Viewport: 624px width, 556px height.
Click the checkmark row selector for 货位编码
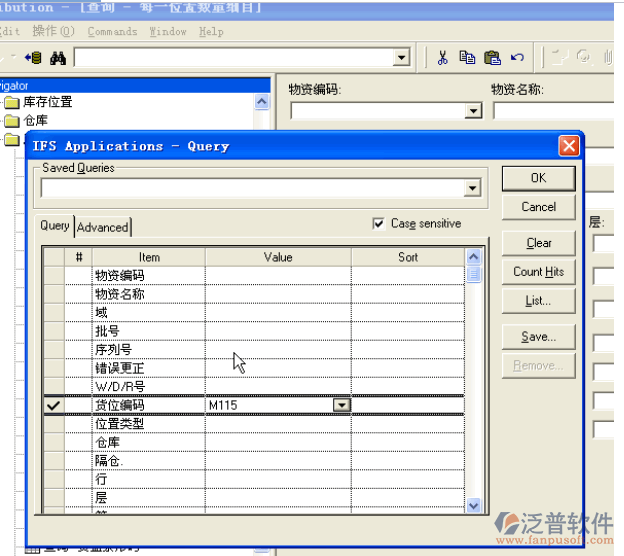(x=53, y=405)
